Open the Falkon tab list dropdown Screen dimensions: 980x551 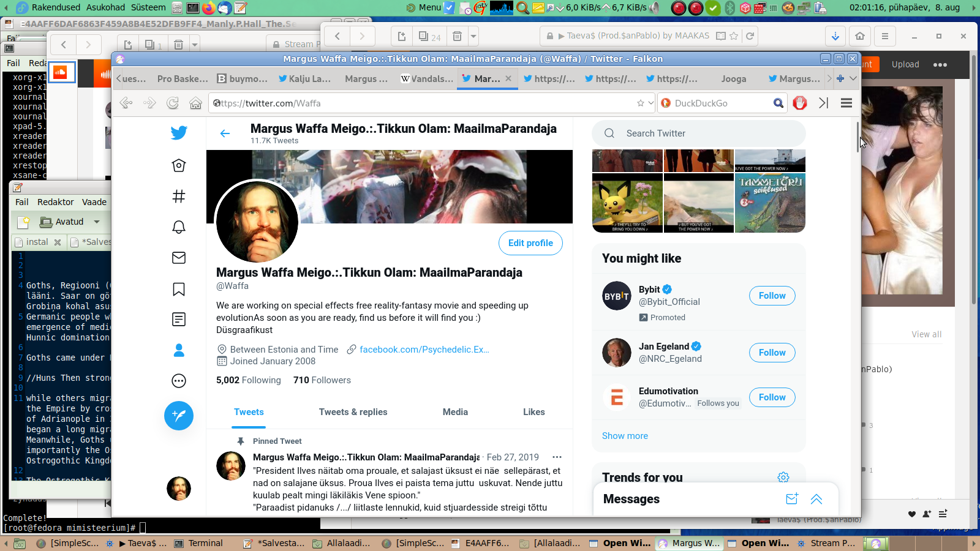[x=853, y=78]
